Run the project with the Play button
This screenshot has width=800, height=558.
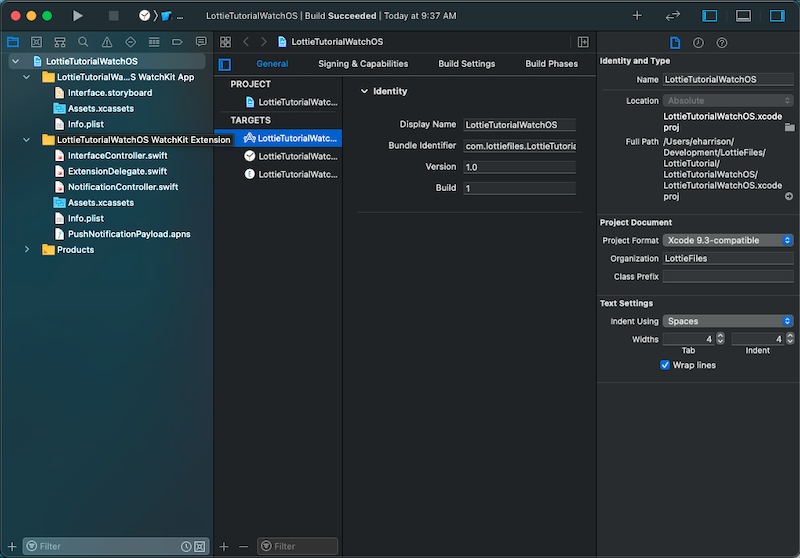[x=78, y=16]
